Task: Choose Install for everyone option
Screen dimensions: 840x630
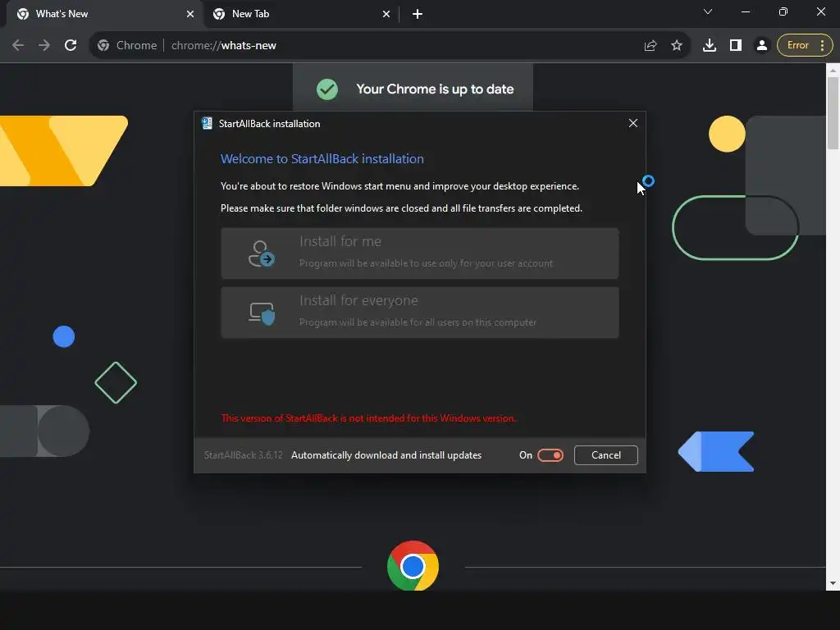Action: click(x=419, y=313)
